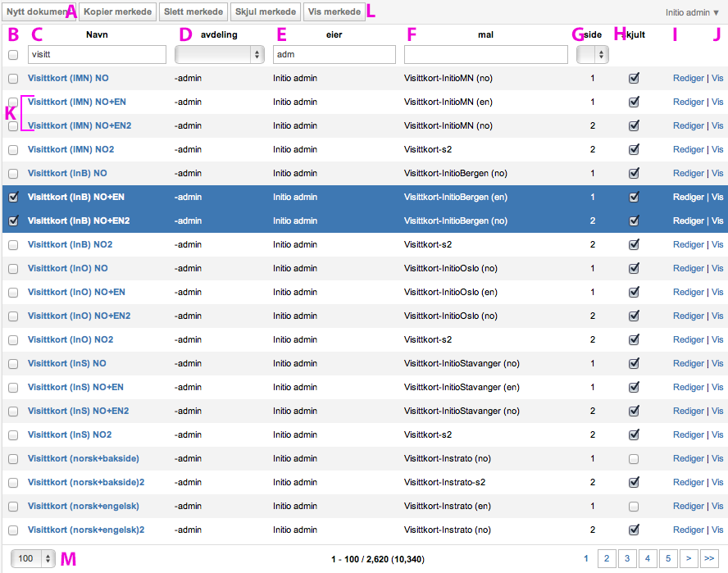
Task: Tick the select-all checkbox in the header
Action: tap(13, 55)
